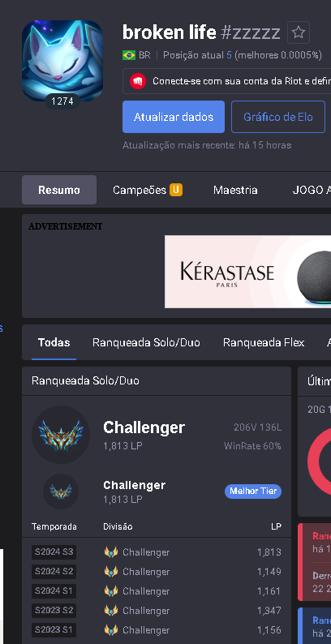This screenshot has height=644, width=331.
Task: Switch to Ranqueada Solo/Duo filter tab
Action: coord(146,342)
